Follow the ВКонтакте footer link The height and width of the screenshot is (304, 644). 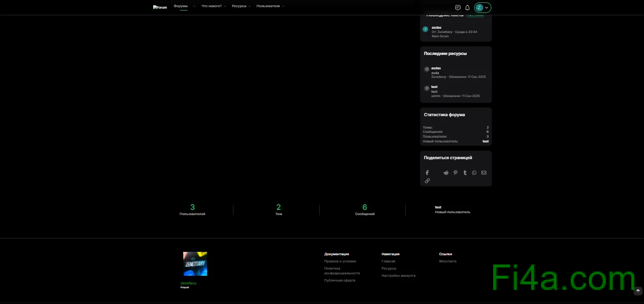pos(447,261)
